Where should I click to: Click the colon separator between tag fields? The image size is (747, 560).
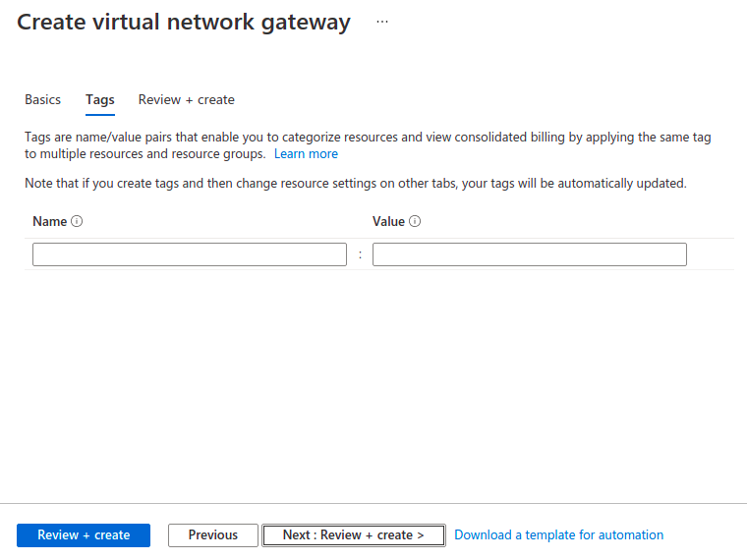[x=360, y=254]
